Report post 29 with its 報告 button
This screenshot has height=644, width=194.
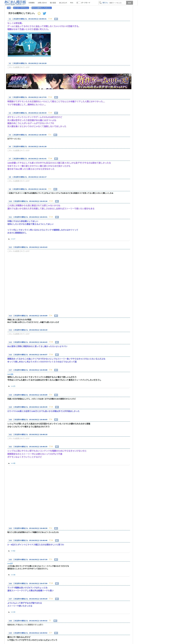click(x=56, y=633)
